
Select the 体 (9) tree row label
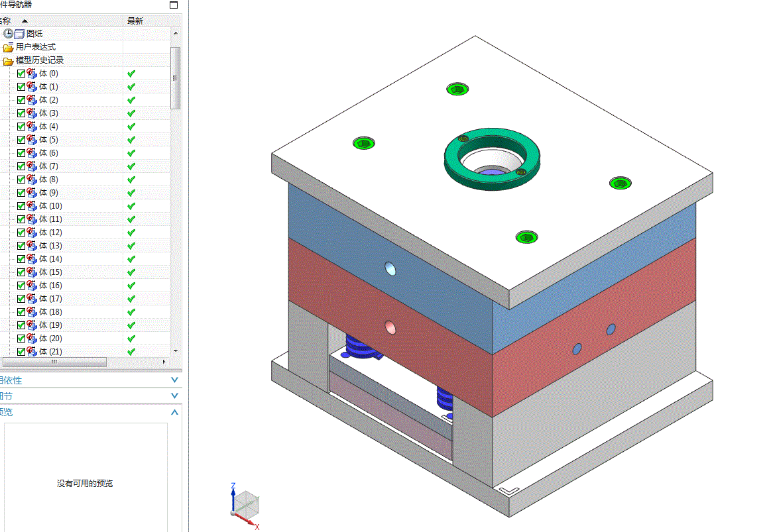click(x=48, y=193)
